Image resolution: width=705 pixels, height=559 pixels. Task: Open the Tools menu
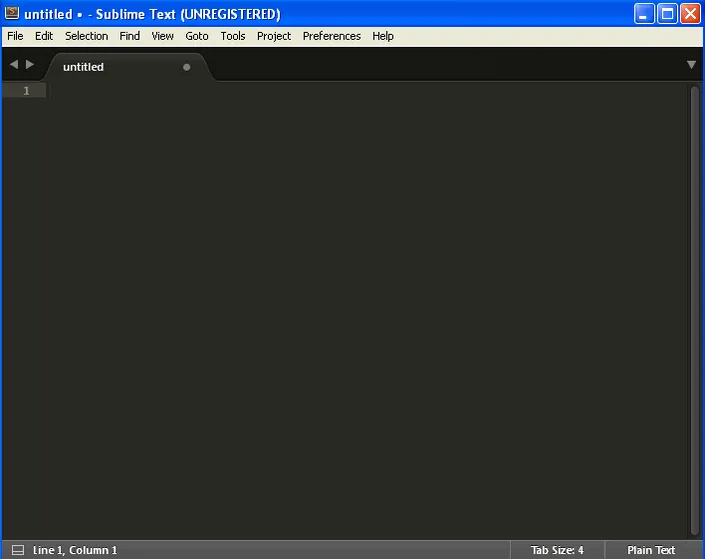tap(233, 36)
